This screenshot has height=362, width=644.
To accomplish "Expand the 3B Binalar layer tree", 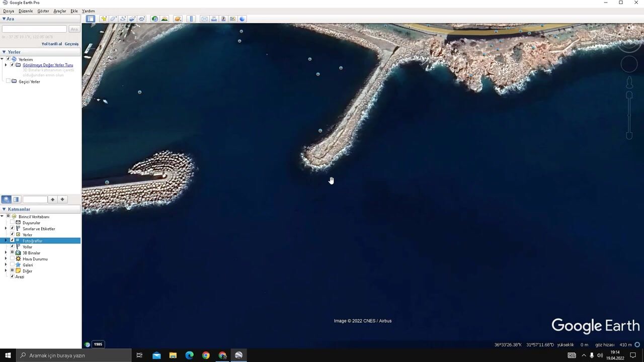I will pos(6,252).
